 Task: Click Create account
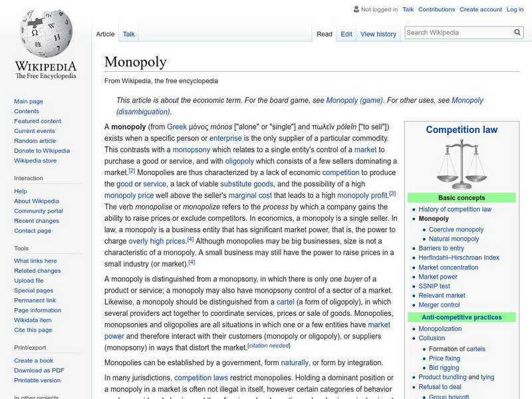pyautogui.click(x=480, y=9)
